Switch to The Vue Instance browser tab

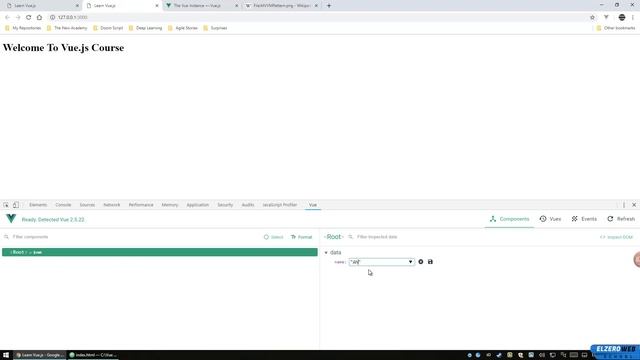pos(202,6)
